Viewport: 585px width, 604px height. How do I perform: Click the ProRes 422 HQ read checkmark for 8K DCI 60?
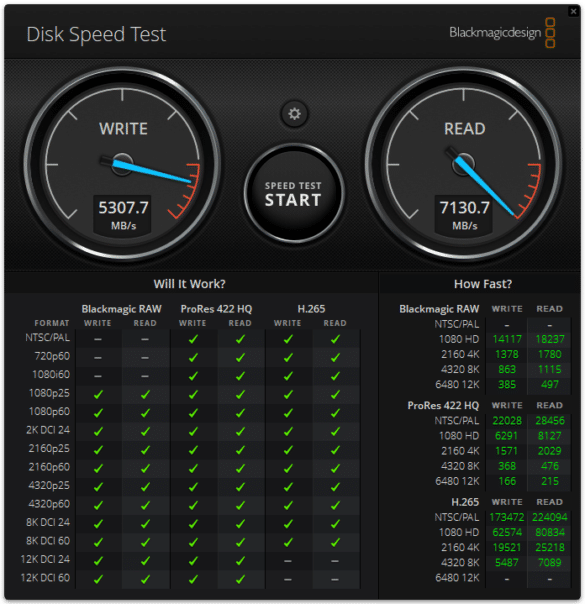pos(240,542)
